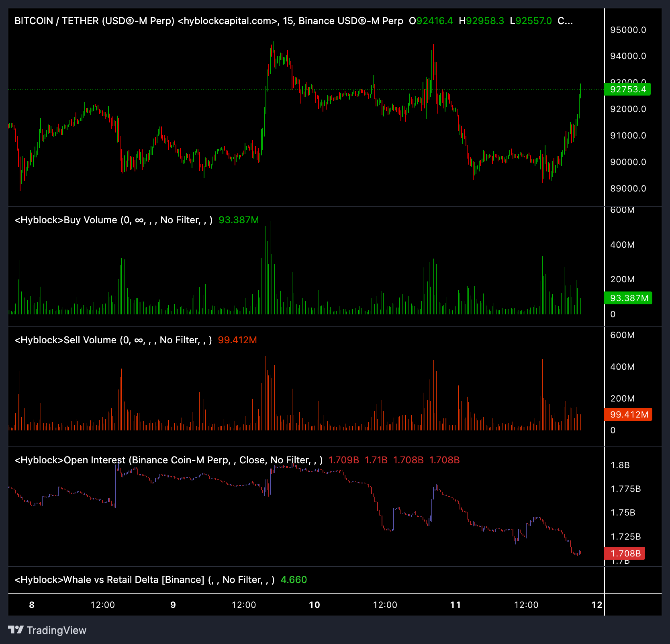Viewport: 670px width, 644px height.
Task: Select the Hyblock Buy Volume indicator legend
Action: 113,220
